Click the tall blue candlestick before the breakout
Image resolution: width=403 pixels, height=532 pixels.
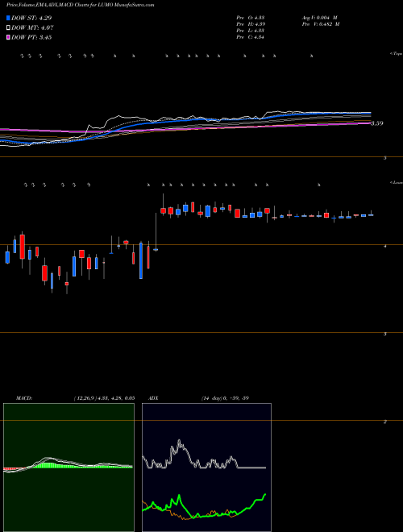pyautogui.click(x=141, y=260)
